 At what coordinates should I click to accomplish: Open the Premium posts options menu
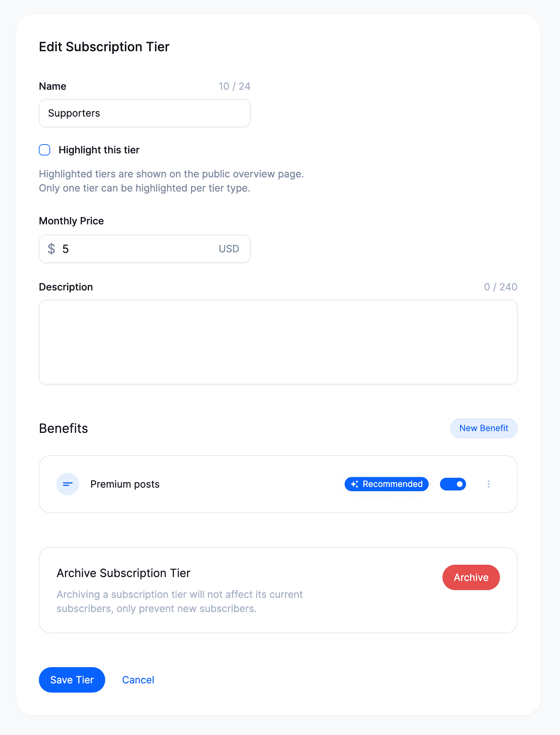489,484
